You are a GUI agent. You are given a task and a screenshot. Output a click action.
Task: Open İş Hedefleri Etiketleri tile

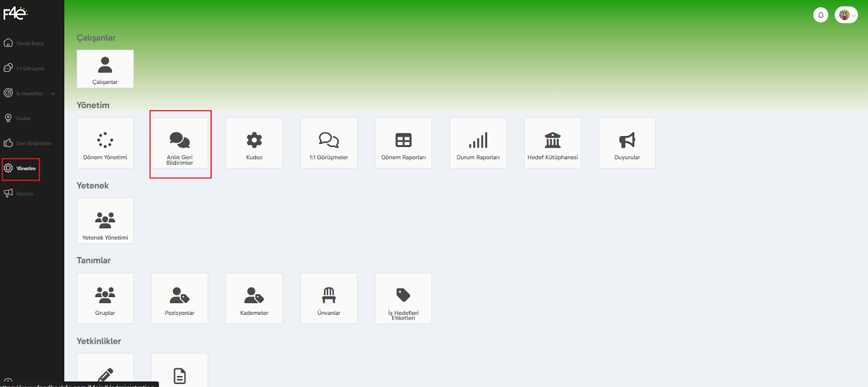click(403, 298)
